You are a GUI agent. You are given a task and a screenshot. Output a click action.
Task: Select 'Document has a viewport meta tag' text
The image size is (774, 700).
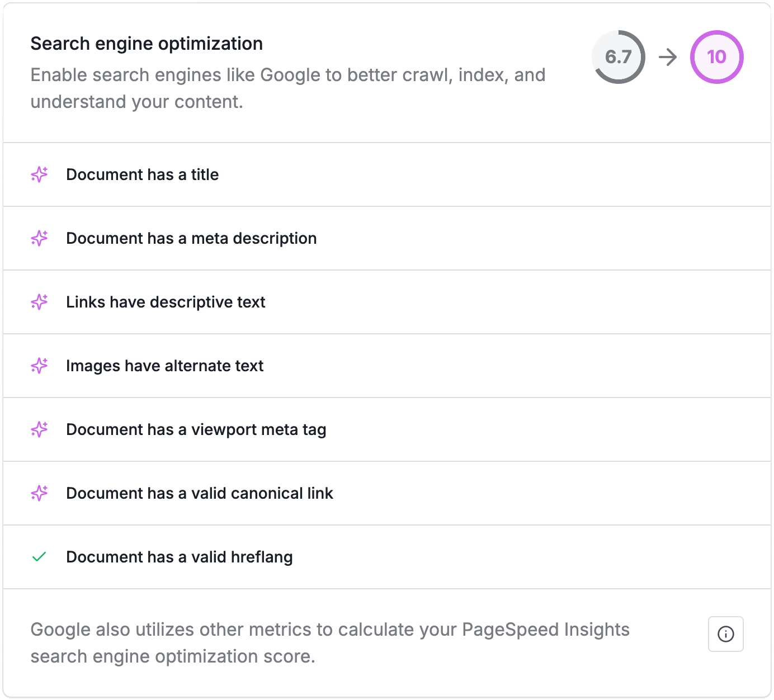[x=196, y=429]
